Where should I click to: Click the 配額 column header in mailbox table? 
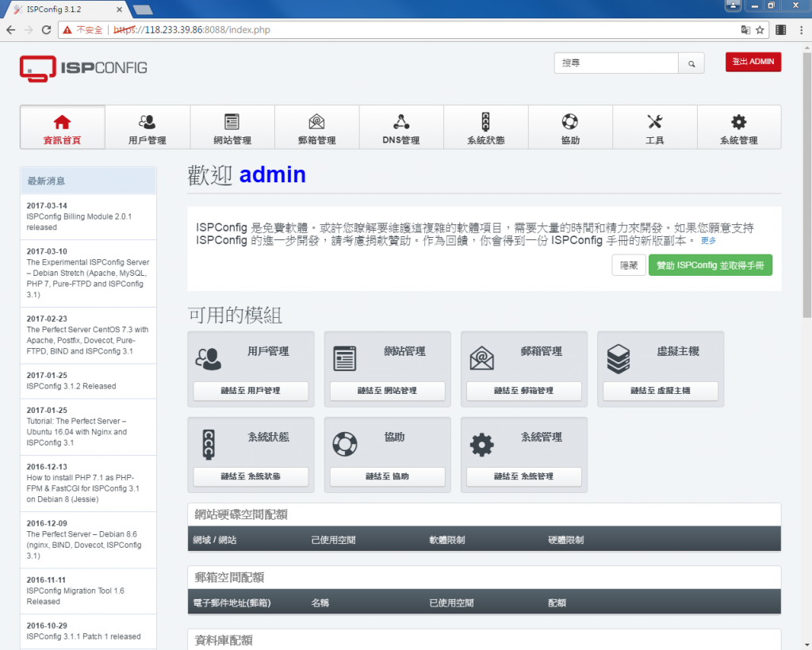(x=557, y=603)
